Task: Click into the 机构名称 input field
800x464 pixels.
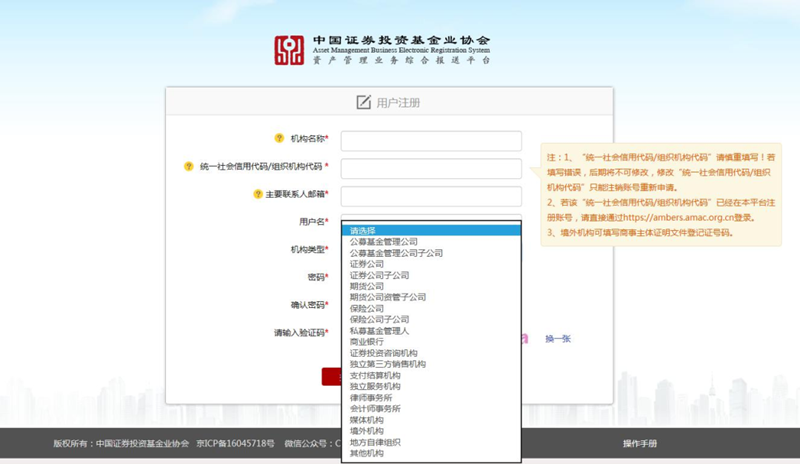Action: pyautogui.click(x=431, y=141)
